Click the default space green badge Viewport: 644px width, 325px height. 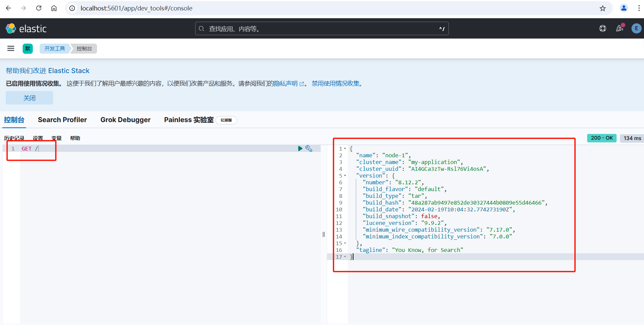click(x=28, y=48)
